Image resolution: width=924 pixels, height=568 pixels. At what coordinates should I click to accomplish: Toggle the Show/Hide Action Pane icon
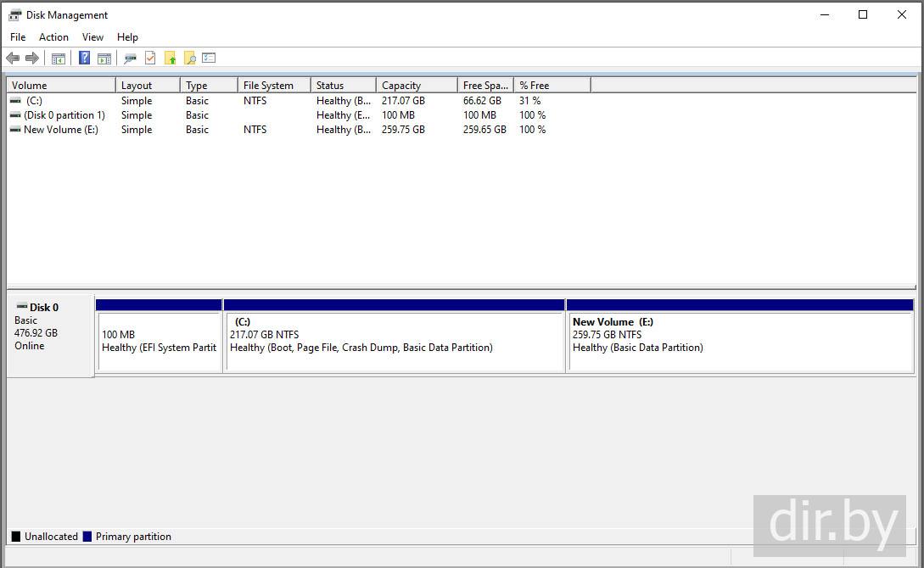coord(104,58)
